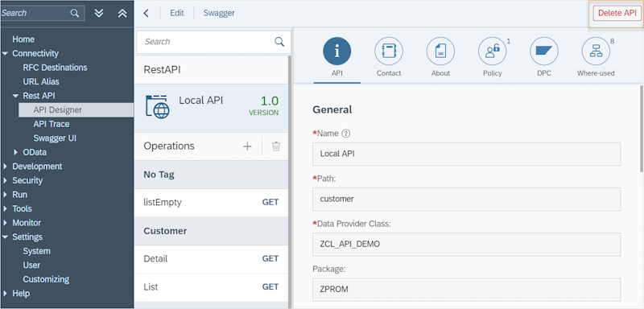
Task: Click the Package field containing ZPROM
Action: pyautogui.click(x=467, y=290)
